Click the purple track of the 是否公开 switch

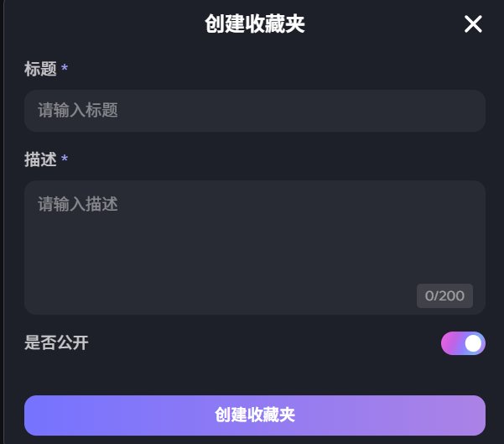click(x=452, y=343)
